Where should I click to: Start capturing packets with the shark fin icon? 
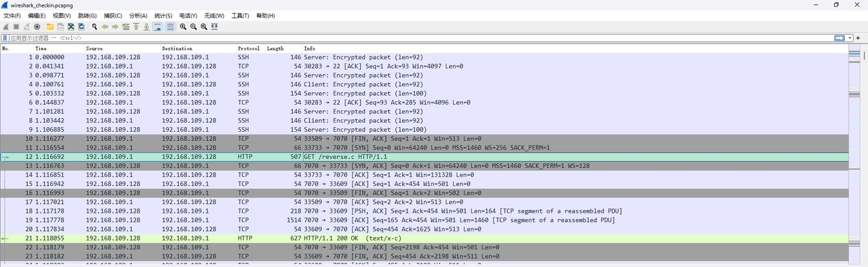pyautogui.click(x=6, y=26)
